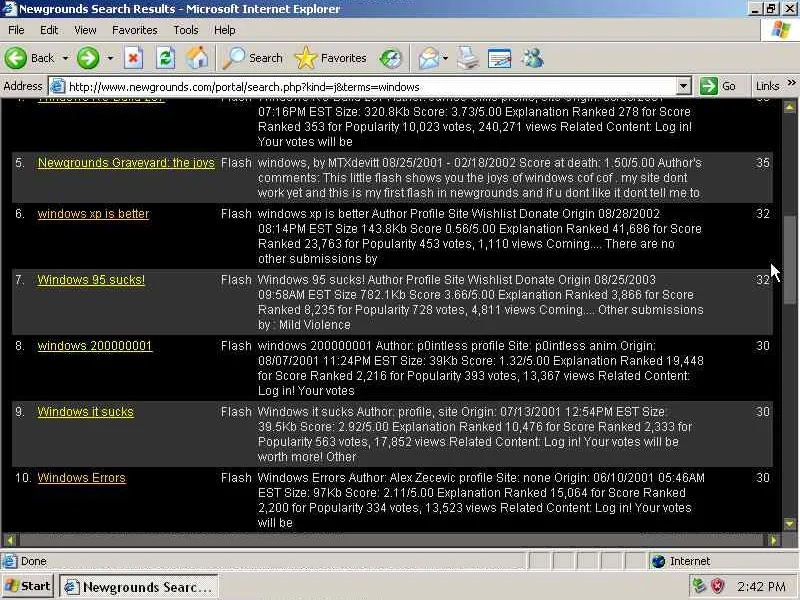
Task: Click the page icon in the address bar
Action: coord(58,86)
